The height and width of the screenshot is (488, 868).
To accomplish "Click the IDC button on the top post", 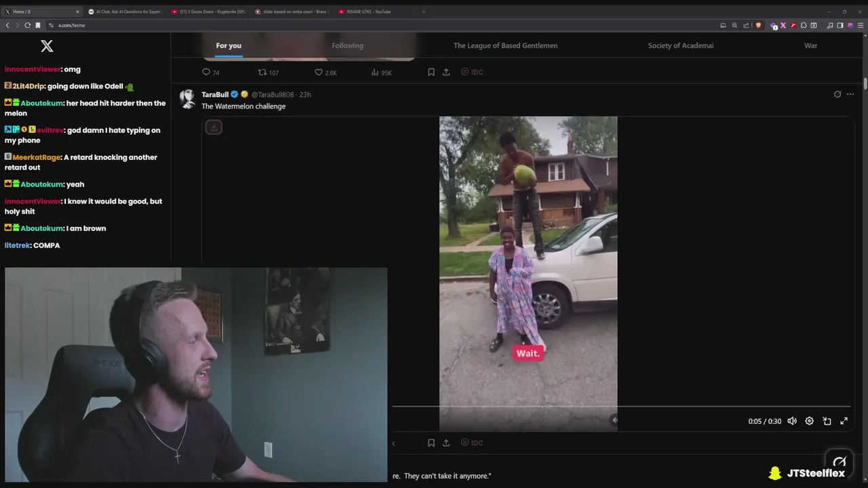I will click(472, 72).
